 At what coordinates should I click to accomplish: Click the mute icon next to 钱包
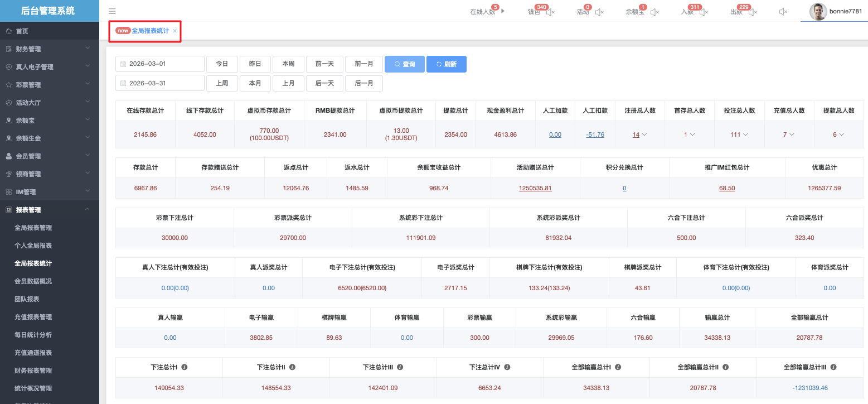tap(550, 12)
